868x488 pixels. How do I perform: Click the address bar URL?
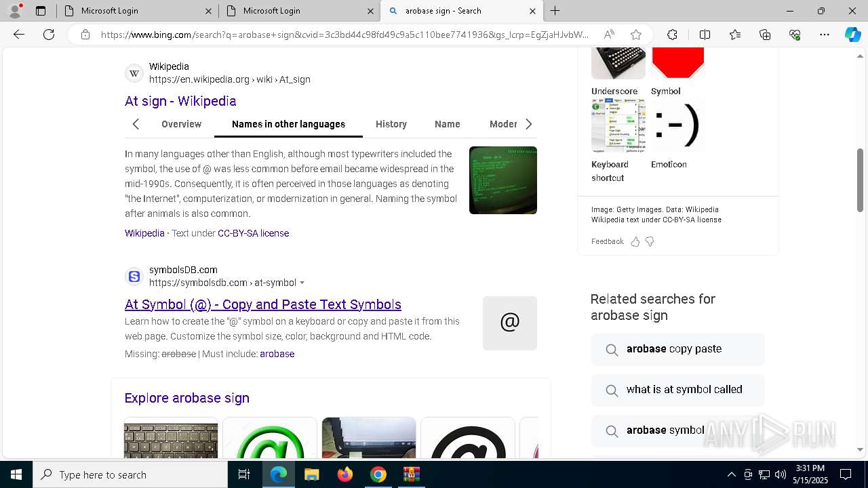344,35
